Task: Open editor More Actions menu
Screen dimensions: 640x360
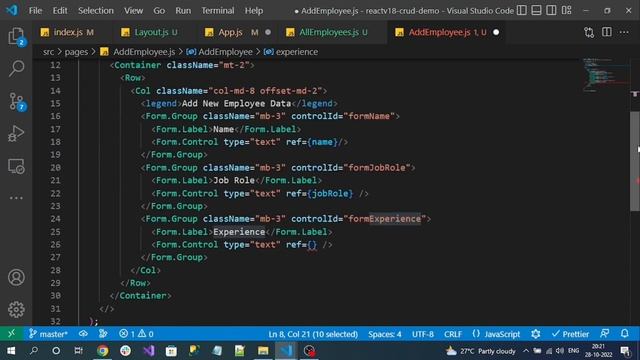Action: click(624, 32)
